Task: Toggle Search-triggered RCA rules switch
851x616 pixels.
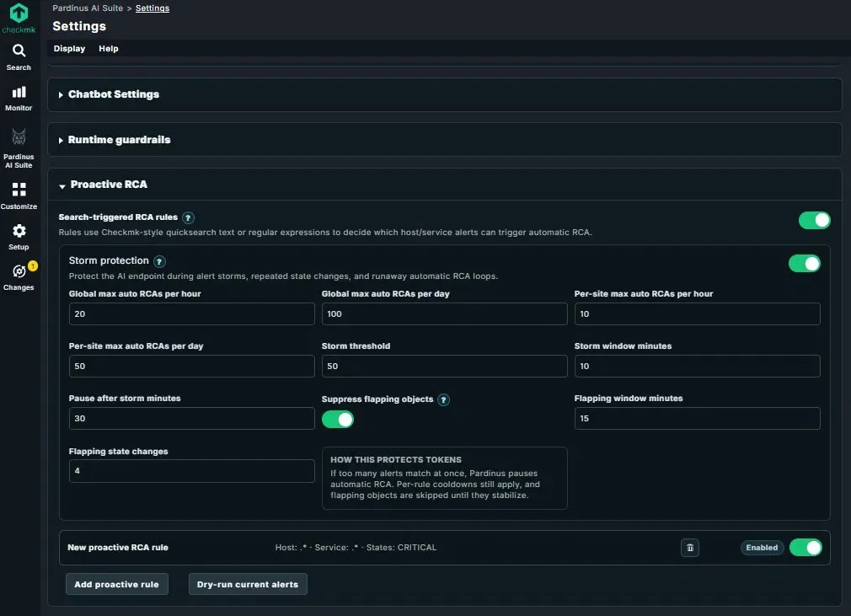Action: pos(814,220)
